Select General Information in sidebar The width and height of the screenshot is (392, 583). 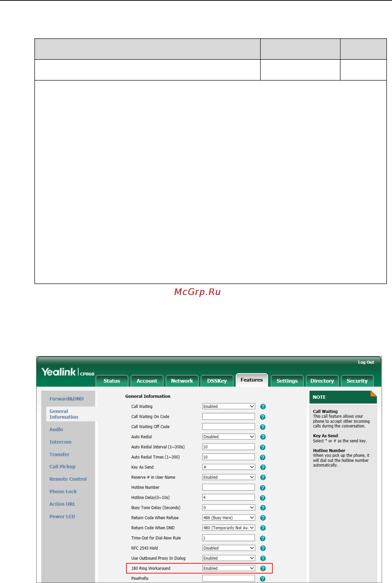point(64,414)
